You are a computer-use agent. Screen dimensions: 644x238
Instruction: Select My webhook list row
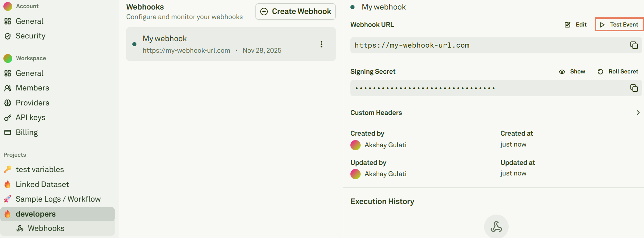coord(231,44)
